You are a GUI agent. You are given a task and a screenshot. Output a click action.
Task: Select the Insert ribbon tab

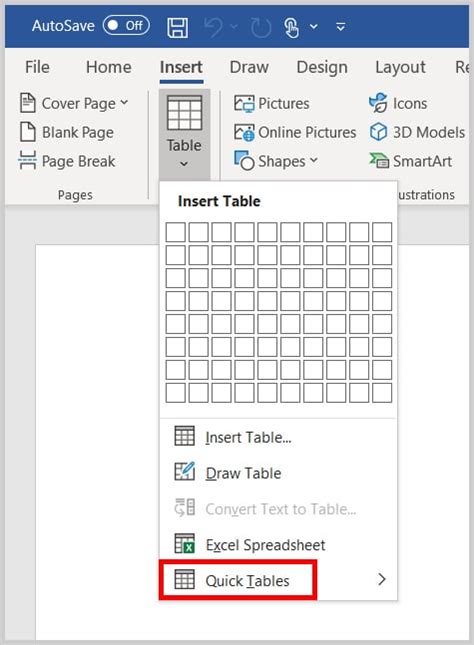click(181, 67)
